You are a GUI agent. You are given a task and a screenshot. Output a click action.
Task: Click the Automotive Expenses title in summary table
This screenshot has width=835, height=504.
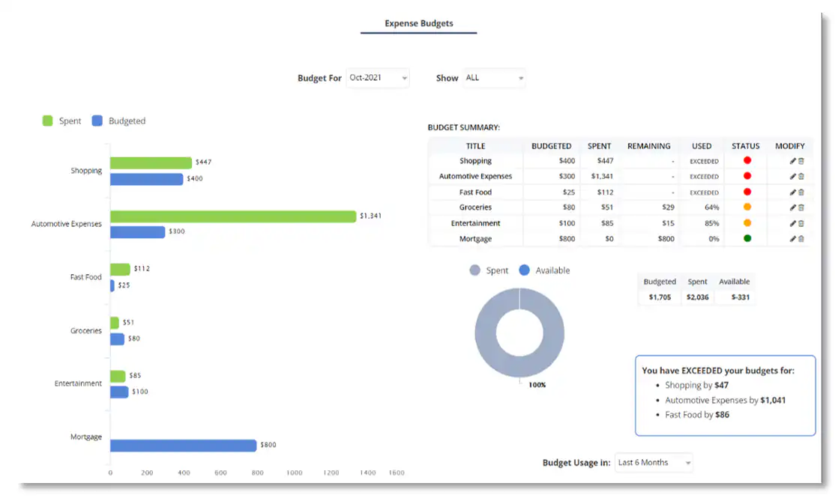pyautogui.click(x=475, y=177)
